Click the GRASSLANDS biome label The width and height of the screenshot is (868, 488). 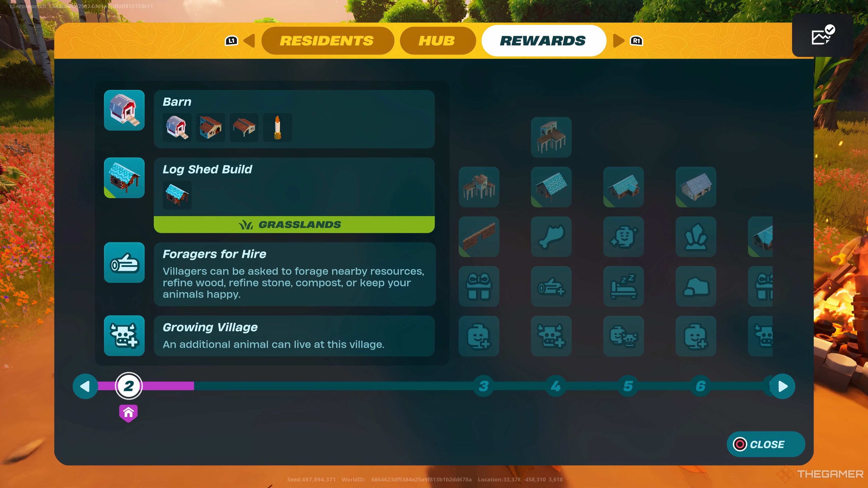tap(295, 224)
